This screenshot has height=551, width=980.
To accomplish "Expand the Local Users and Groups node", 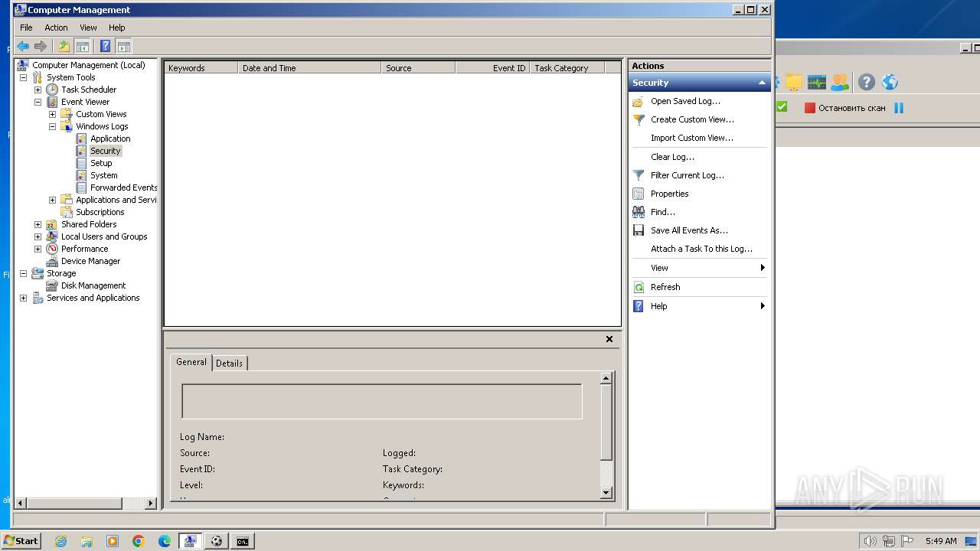I will pos(38,236).
